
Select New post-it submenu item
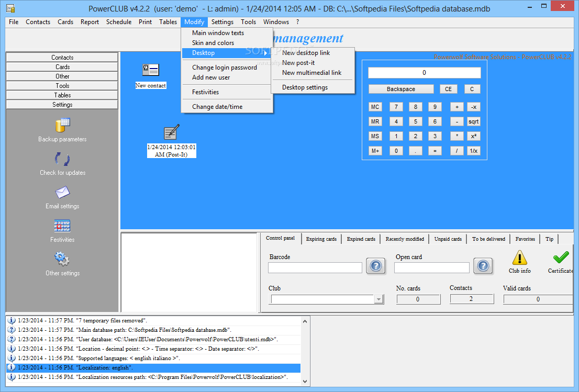[x=313, y=63]
